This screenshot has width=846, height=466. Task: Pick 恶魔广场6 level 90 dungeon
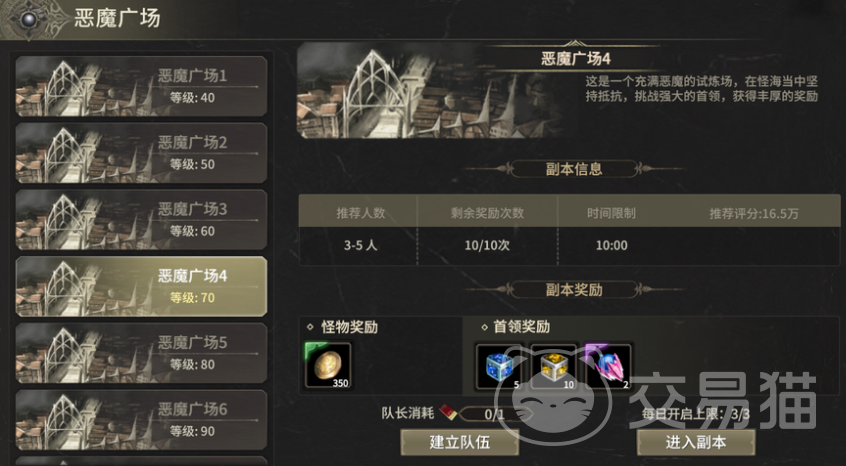click(141, 420)
